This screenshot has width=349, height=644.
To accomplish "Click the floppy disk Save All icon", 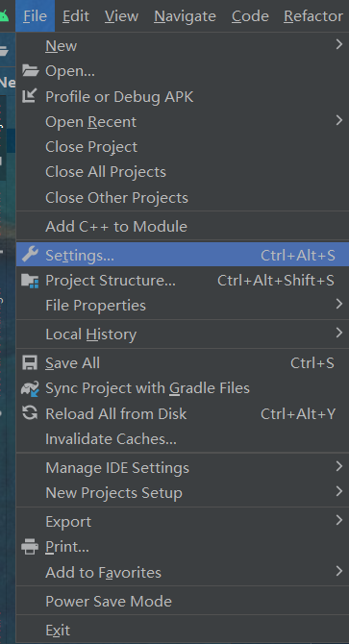I will [x=30, y=363].
